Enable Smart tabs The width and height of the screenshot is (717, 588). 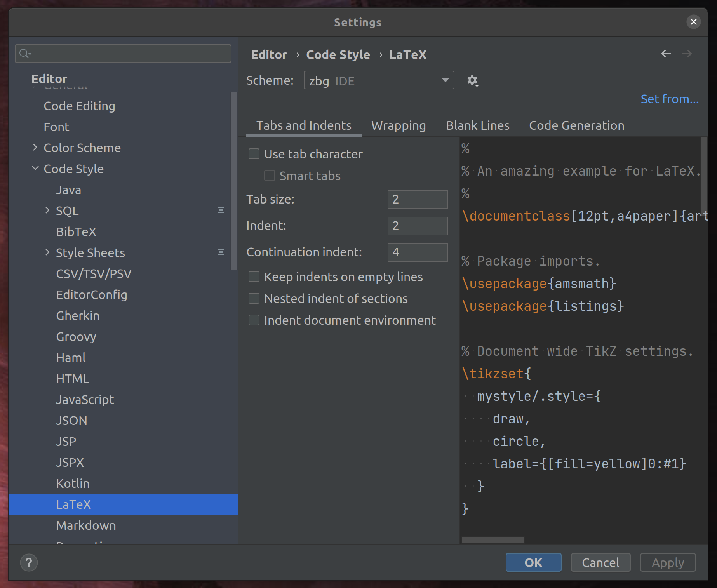coord(270,176)
